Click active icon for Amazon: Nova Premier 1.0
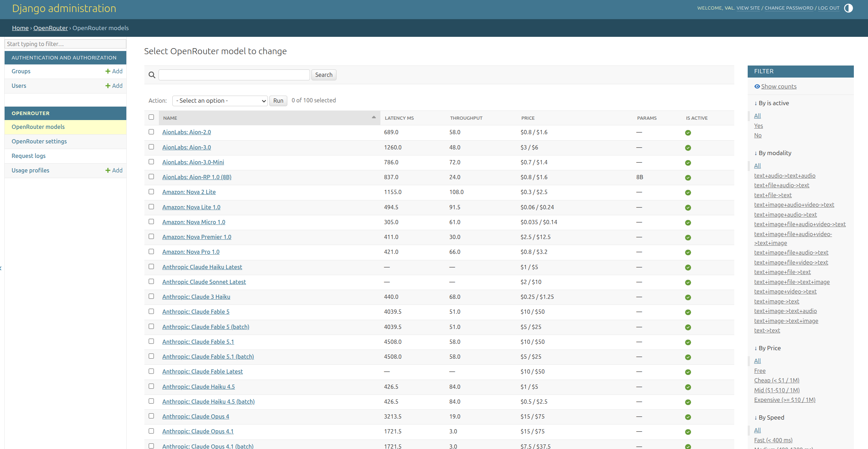 (x=688, y=238)
